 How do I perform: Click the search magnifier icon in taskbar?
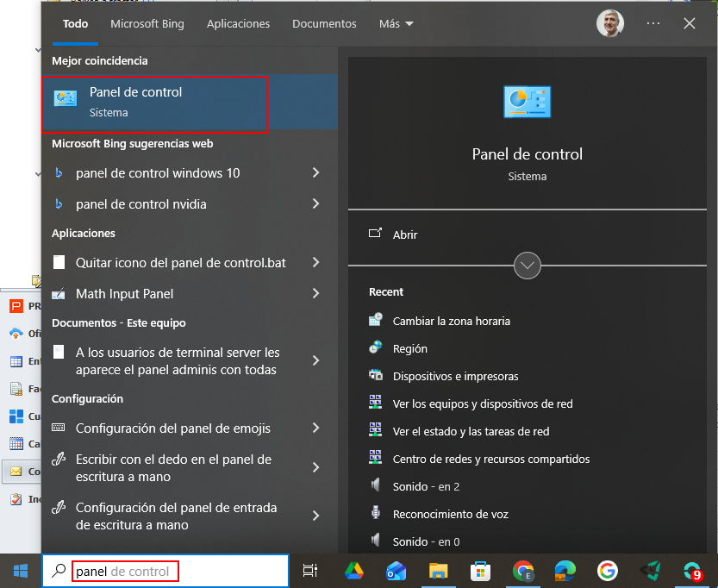[59, 571]
